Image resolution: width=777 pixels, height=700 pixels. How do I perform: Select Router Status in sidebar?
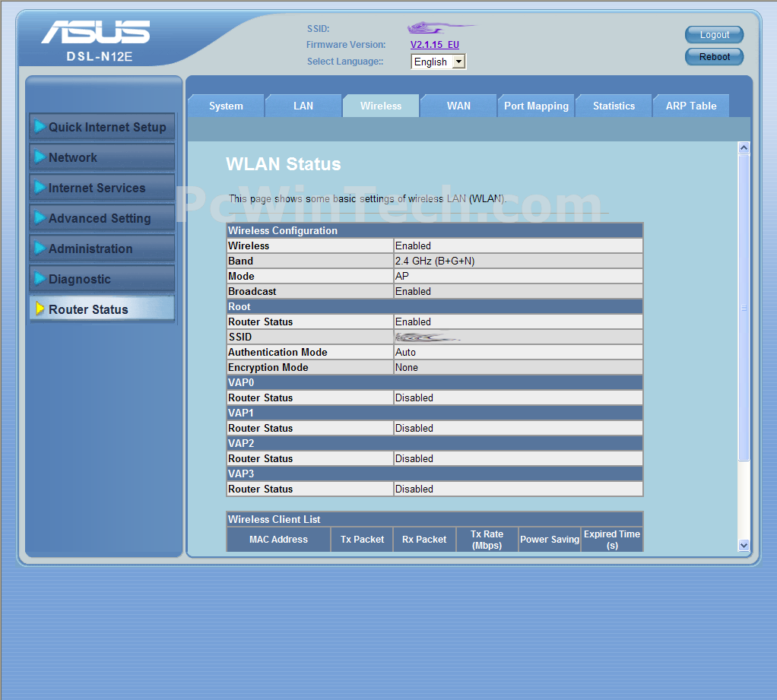pos(102,309)
